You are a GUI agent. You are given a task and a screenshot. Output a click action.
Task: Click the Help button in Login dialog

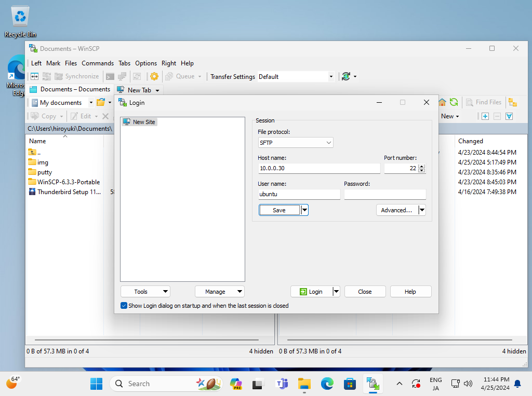coord(410,292)
